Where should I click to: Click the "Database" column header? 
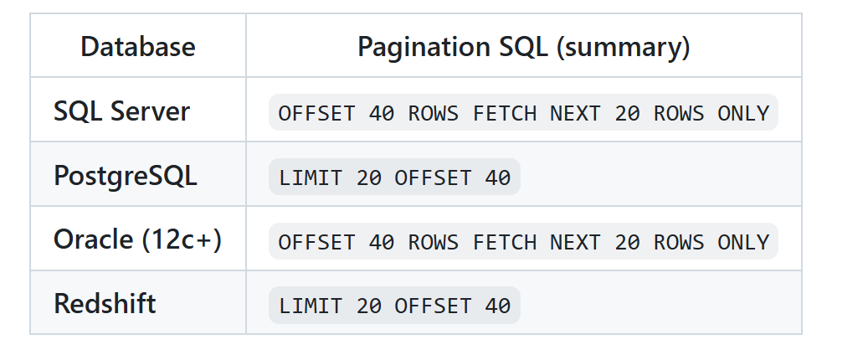click(137, 47)
